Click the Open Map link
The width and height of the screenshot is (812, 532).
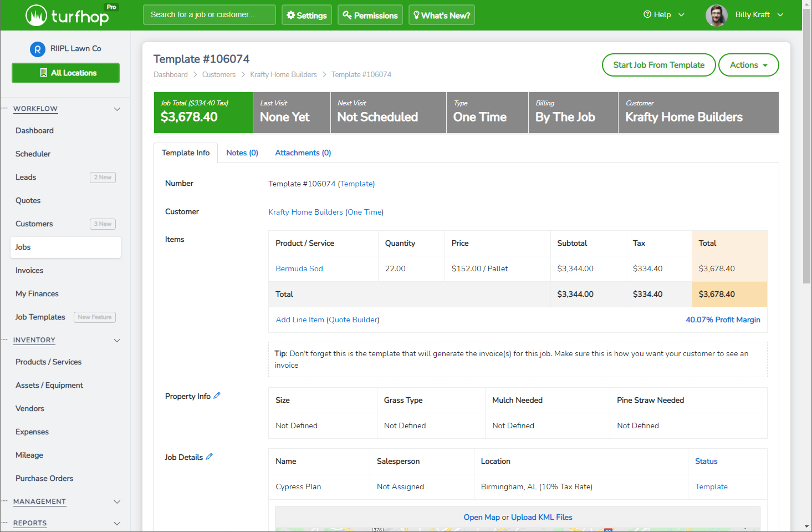[x=482, y=517]
